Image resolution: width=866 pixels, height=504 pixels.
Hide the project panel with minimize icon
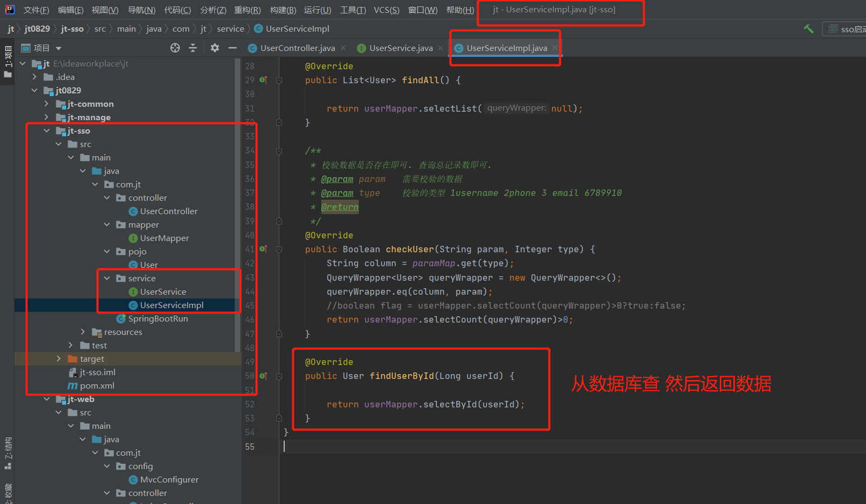coord(233,48)
